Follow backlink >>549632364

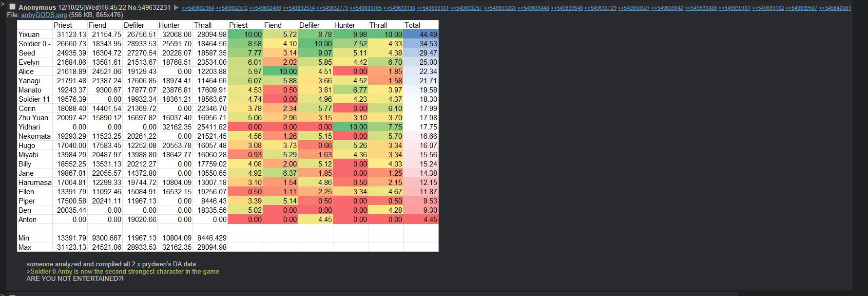(x=198, y=8)
